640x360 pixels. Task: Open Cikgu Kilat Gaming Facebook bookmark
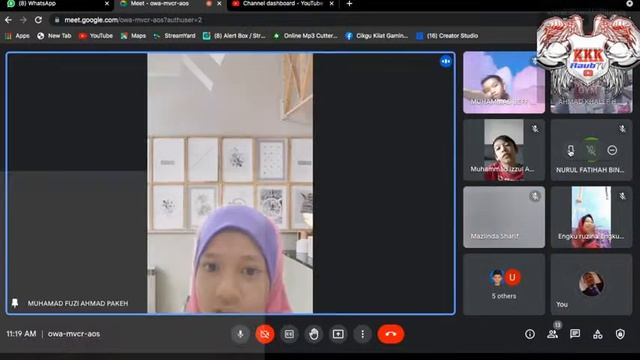[376, 36]
